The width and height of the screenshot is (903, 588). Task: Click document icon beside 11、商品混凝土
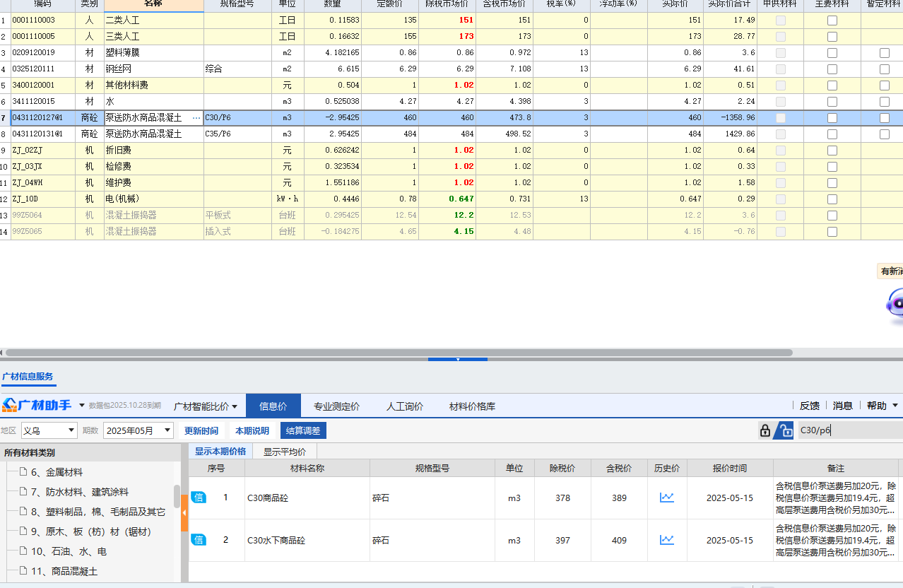coord(23,571)
